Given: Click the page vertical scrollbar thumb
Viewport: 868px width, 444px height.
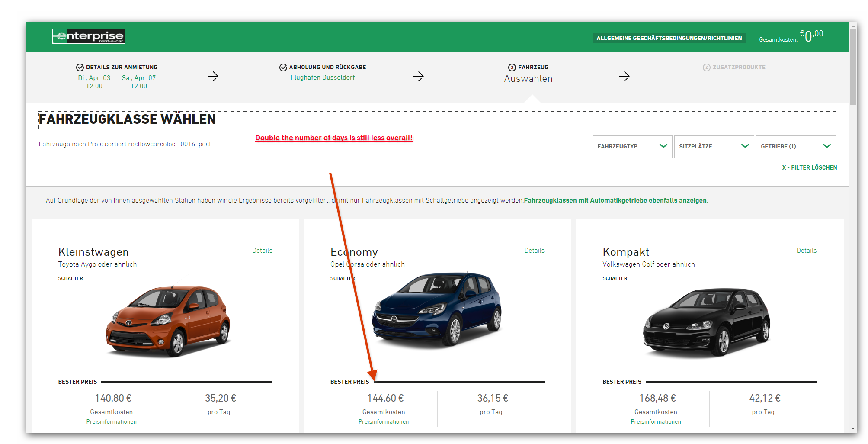Looking at the screenshot, I should pos(853,67).
